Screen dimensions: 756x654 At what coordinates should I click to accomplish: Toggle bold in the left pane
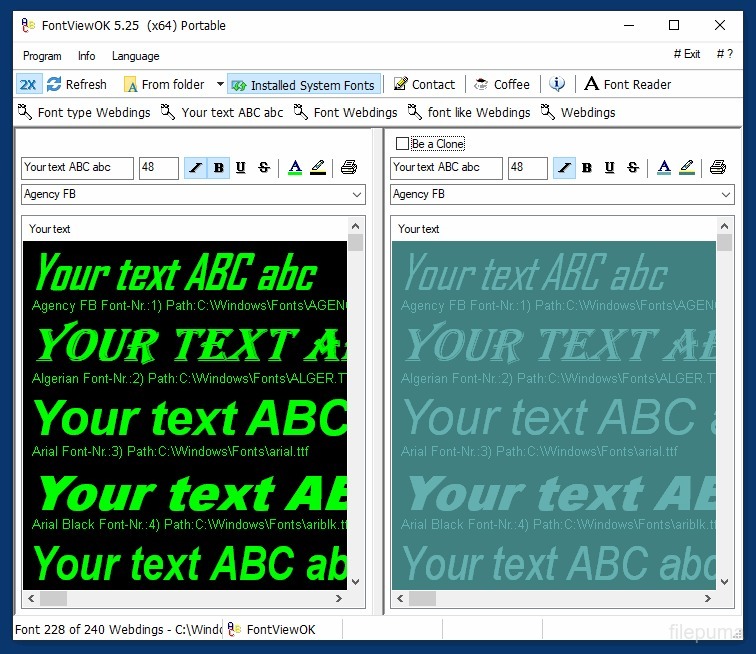point(218,168)
